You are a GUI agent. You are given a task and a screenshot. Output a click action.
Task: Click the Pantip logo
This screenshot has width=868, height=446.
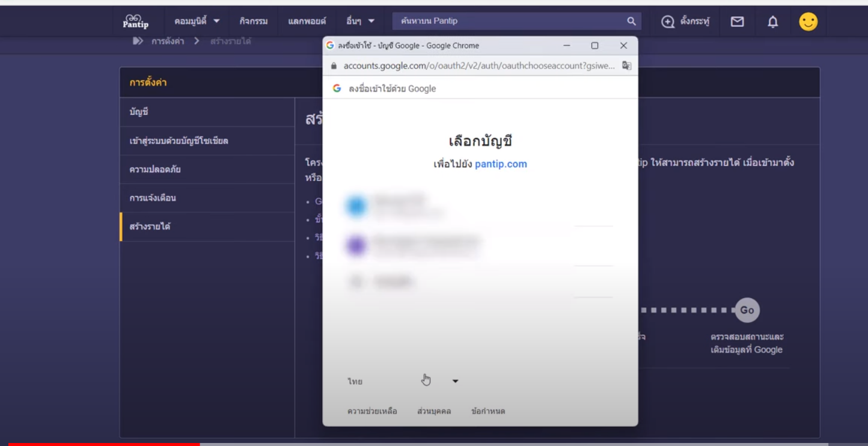[x=136, y=22]
